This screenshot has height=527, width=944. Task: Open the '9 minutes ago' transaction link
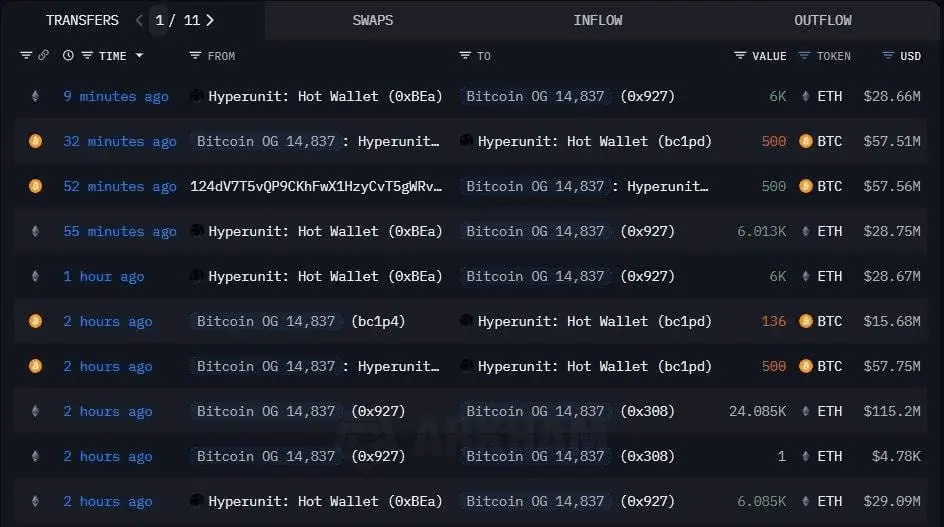(x=116, y=96)
